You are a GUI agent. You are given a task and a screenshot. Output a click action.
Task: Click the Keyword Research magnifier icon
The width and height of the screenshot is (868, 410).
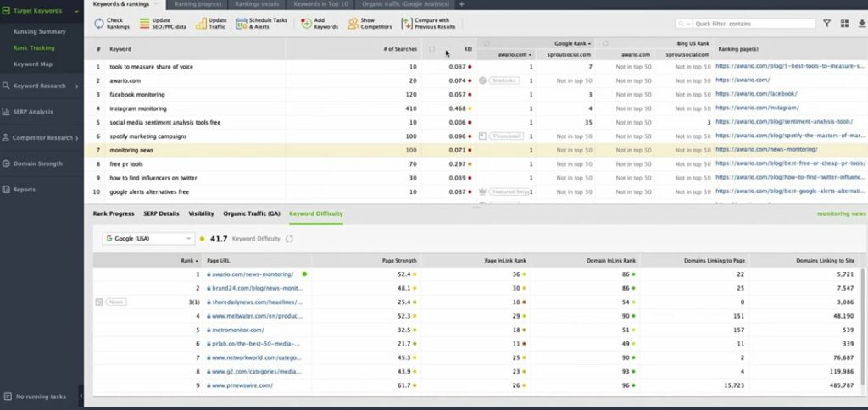6,86
